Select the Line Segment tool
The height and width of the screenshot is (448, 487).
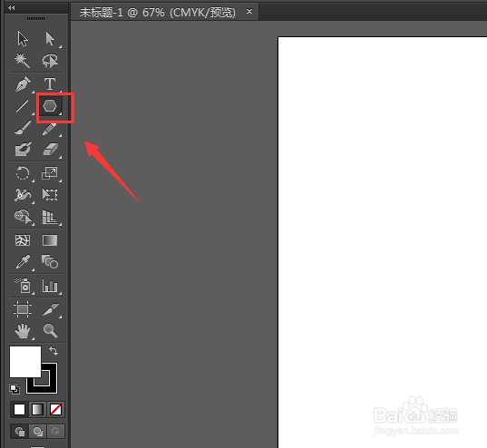[x=23, y=106]
